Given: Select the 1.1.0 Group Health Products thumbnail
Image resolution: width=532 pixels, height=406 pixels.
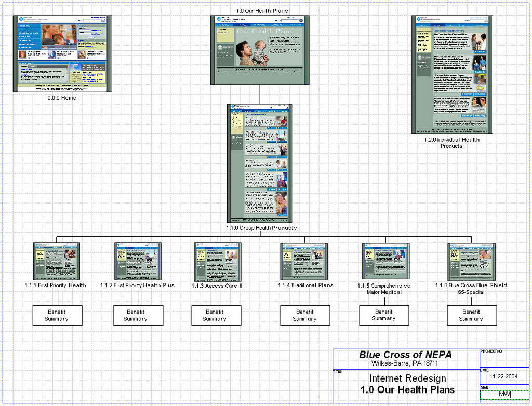Looking at the screenshot, I should coord(260,164).
